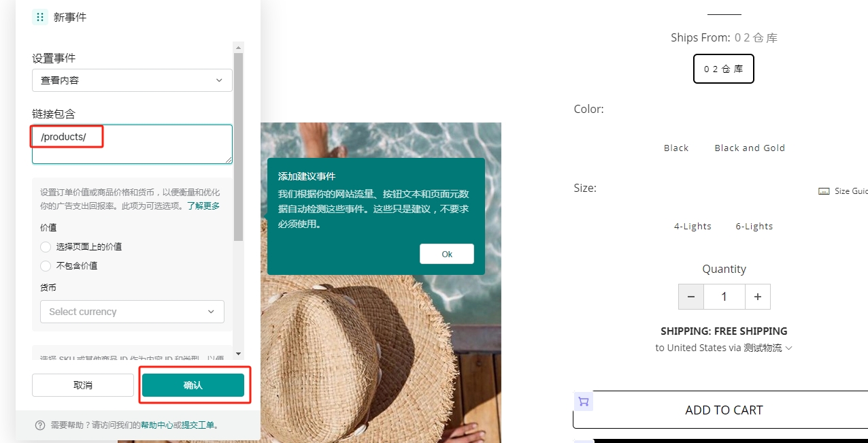Select the 选择页面上的价值 radio option

(46, 247)
